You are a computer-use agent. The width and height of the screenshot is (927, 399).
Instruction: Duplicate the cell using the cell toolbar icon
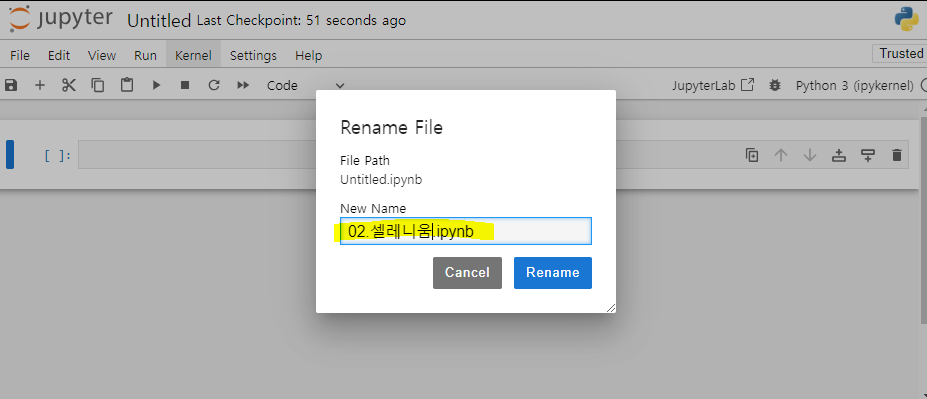click(x=752, y=155)
